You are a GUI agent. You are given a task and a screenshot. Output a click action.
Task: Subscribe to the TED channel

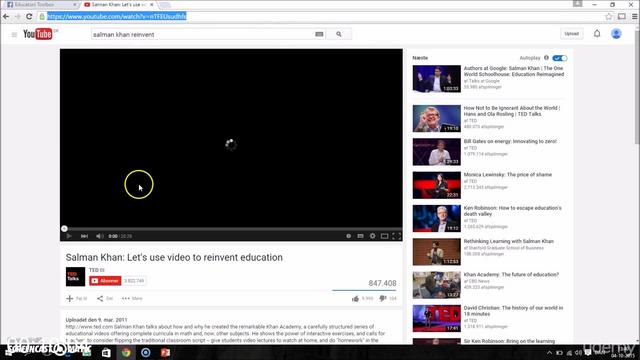pos(105,281)
